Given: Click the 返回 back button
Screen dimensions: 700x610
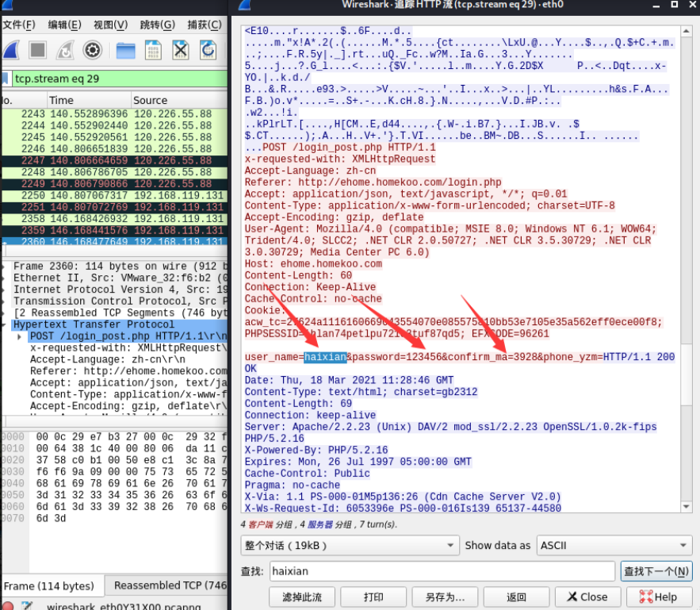Looking at the screenshot, I should click(516, 597).
